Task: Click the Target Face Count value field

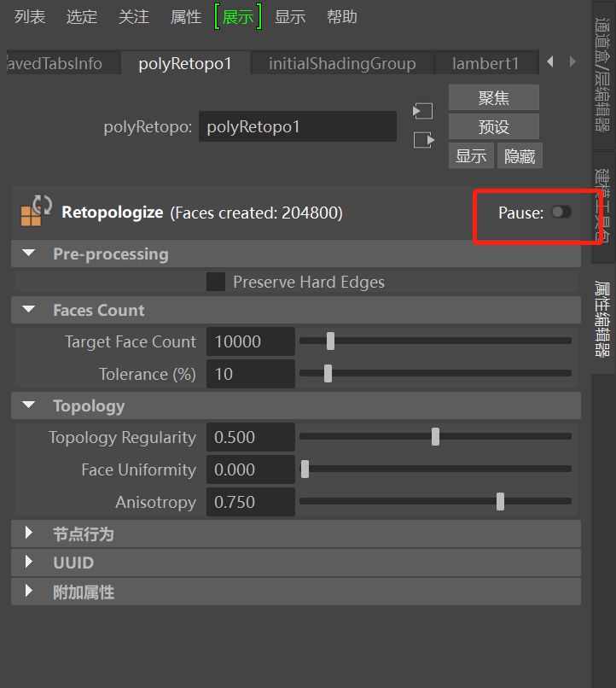Action: pos(251,341)
